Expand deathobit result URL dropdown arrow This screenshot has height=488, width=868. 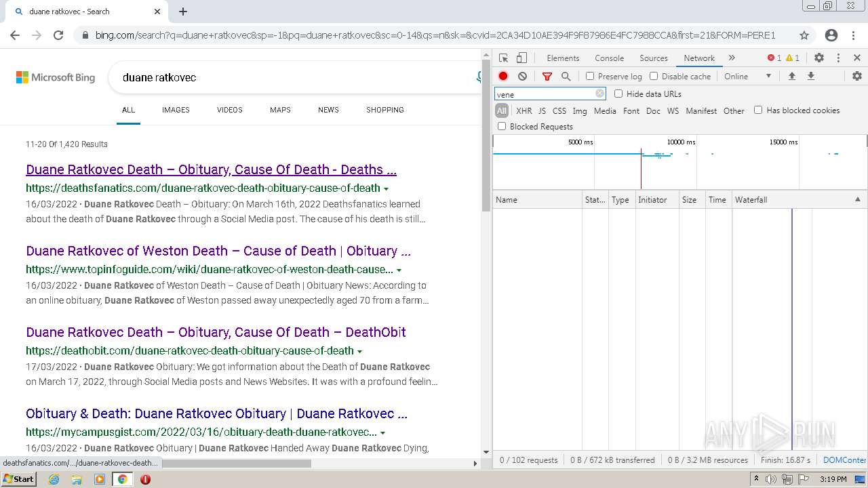point(359,351)
